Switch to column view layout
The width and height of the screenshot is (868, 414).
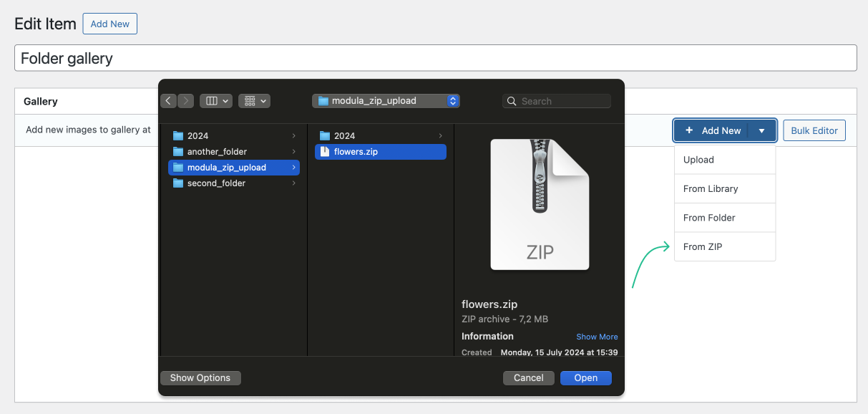pos(213,100)
